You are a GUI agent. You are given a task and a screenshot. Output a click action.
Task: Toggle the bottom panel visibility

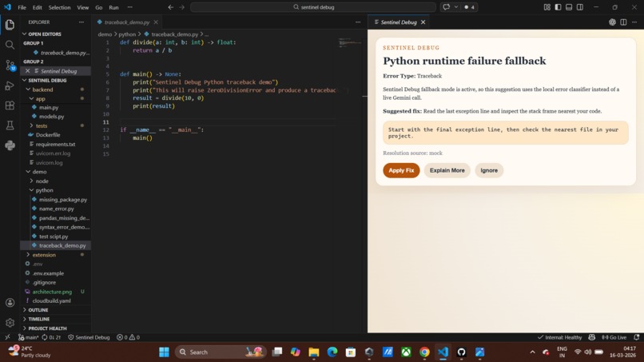[x=569, y=7]
